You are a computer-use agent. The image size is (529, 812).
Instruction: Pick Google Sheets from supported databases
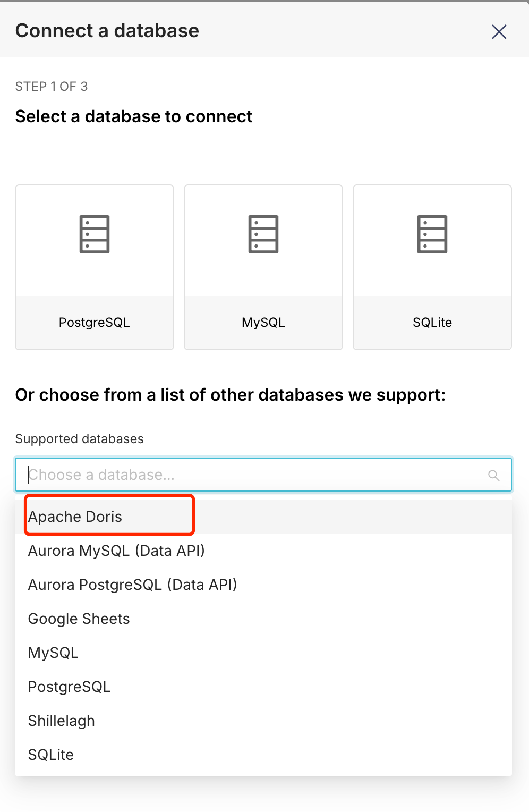(79, 619)
